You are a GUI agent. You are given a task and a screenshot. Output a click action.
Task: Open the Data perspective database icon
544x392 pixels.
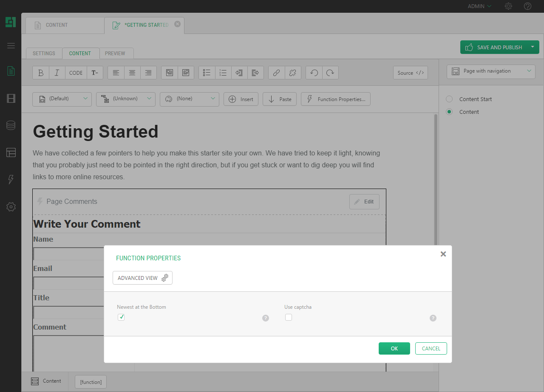[11, 125]
